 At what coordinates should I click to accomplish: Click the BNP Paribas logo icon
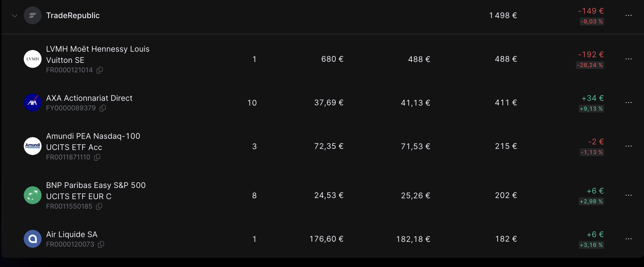[33, 195]
